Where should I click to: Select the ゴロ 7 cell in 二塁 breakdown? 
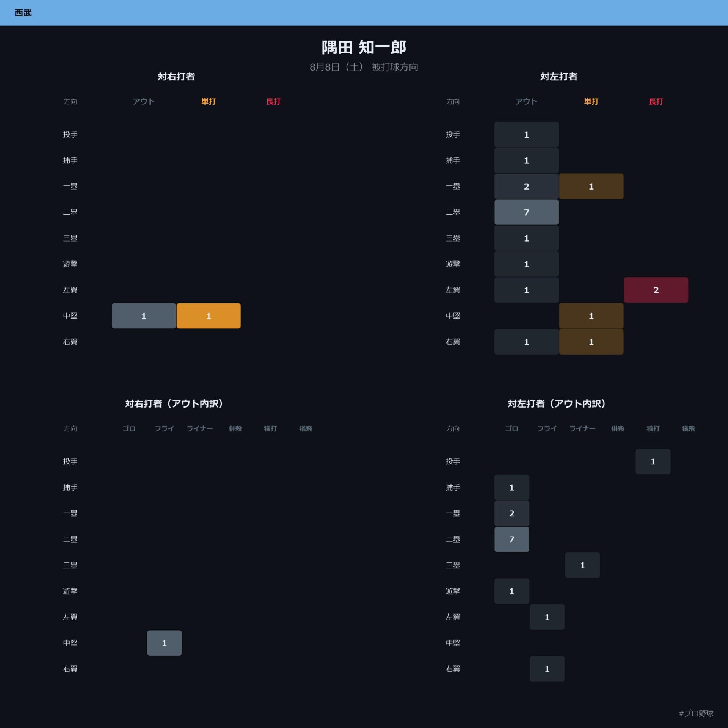click(511, 539)
